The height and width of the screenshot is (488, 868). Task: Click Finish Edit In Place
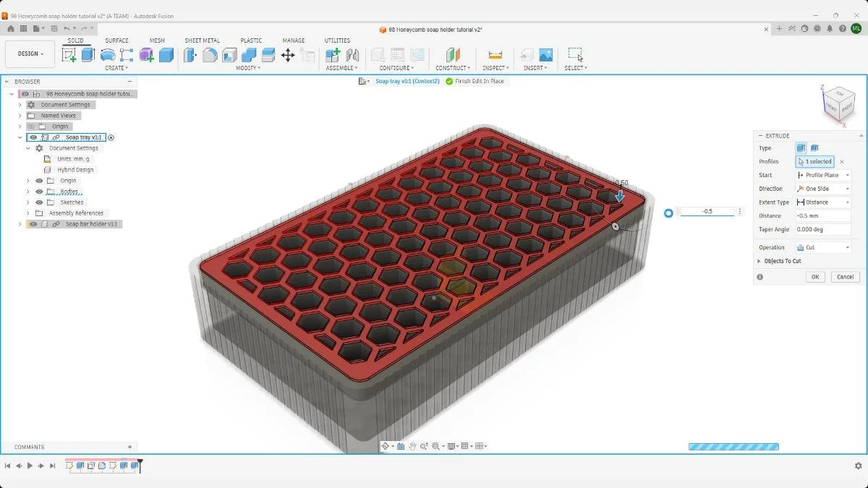475,81
